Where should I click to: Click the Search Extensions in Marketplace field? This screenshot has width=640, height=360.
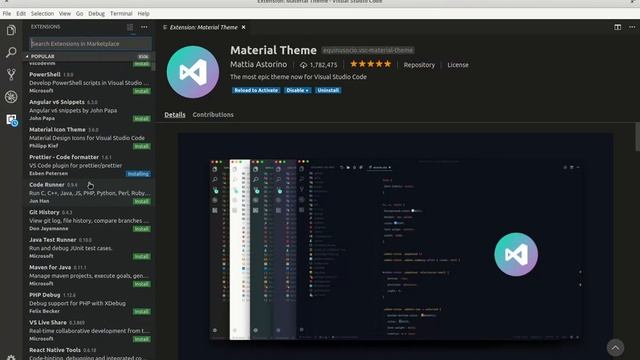[90, 44]
